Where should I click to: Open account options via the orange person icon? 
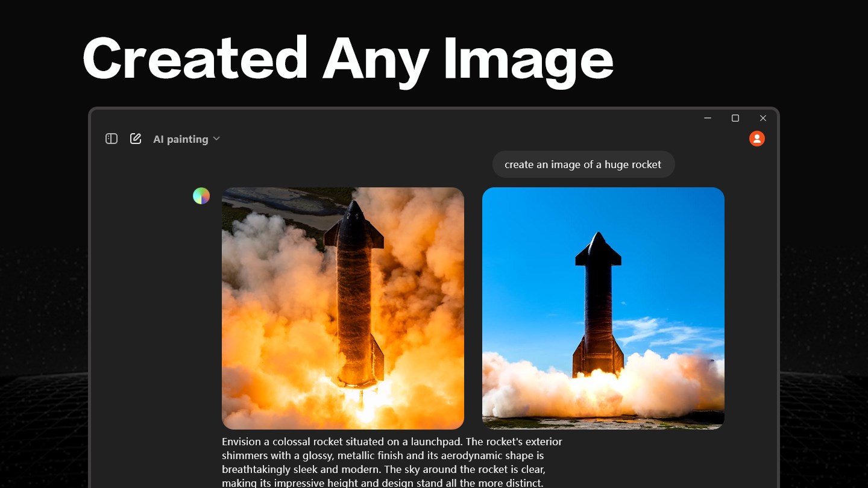coord(756,139)
